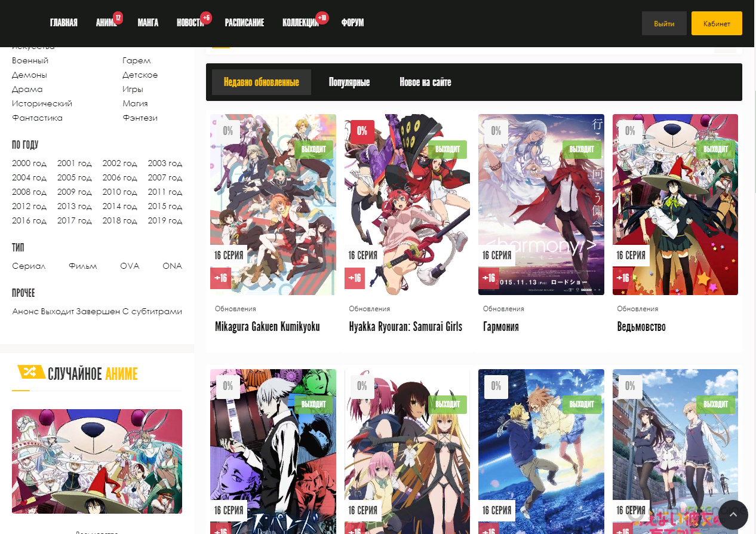Click the С субтитрами filter link

click(152, 311)
